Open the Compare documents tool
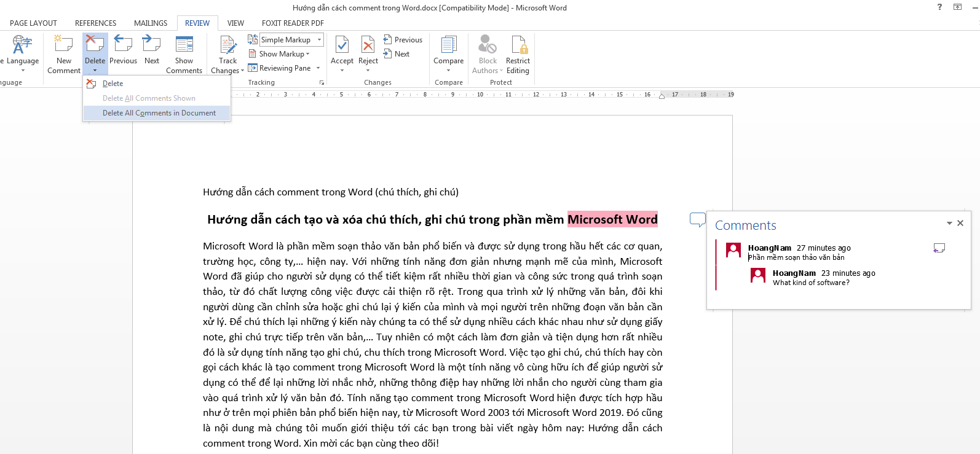Screen dimensions: 980x454 tap(448, 45)
